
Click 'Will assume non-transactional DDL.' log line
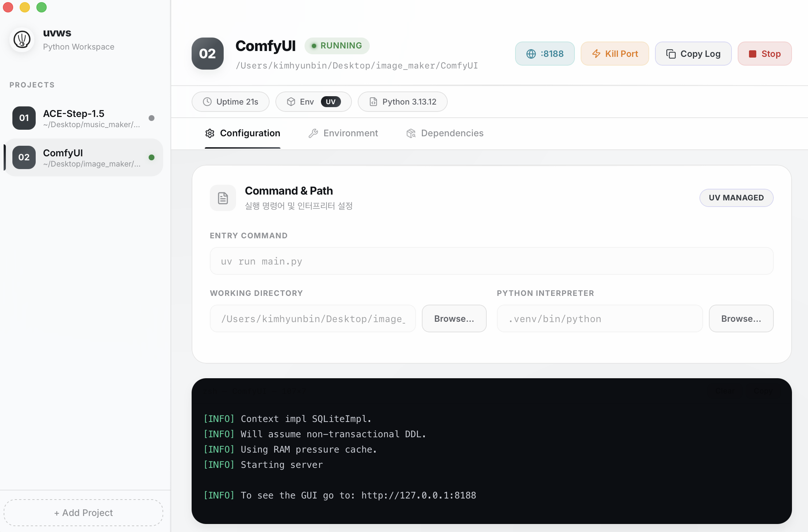point(315,434)
